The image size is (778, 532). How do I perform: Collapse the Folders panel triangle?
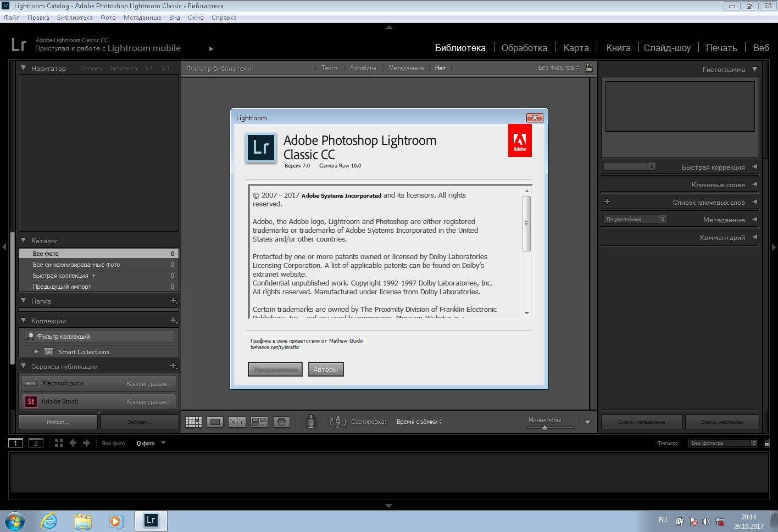click(x=24, y=301)
